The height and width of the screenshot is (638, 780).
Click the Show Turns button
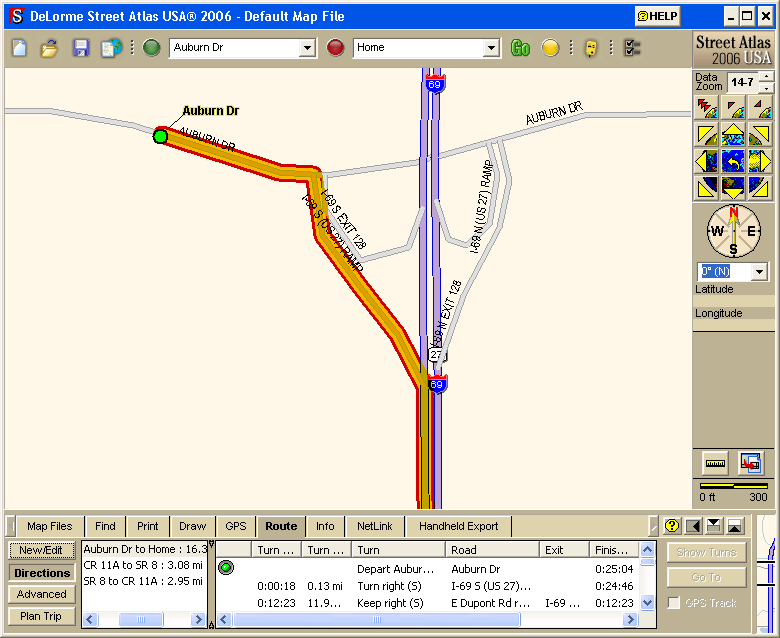point(706,552)
